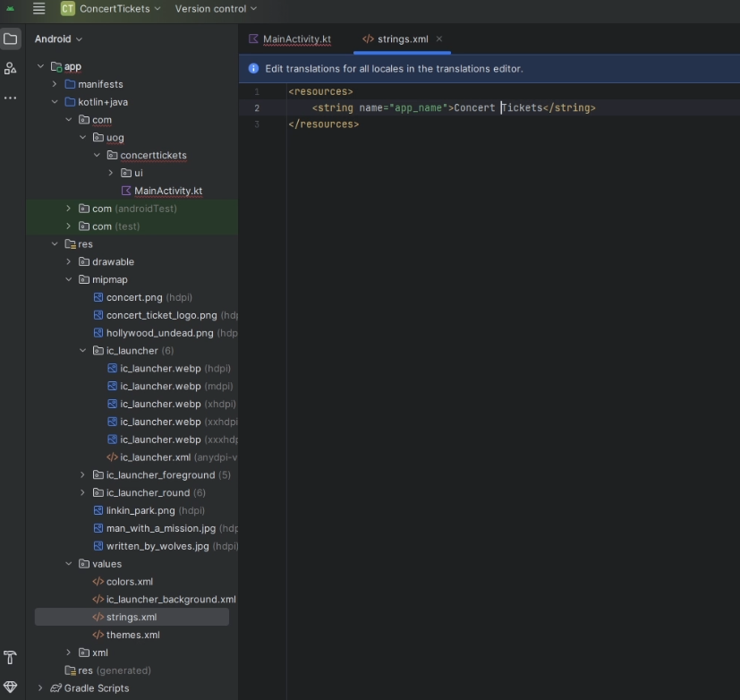Expand the xml folder

pyautogui.click(x=69, y=653)
